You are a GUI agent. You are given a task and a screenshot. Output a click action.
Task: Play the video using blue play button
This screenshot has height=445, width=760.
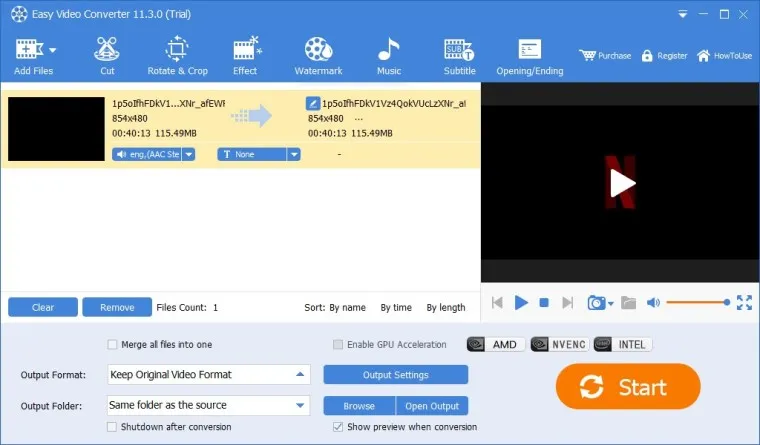click(x=521, y=302)
